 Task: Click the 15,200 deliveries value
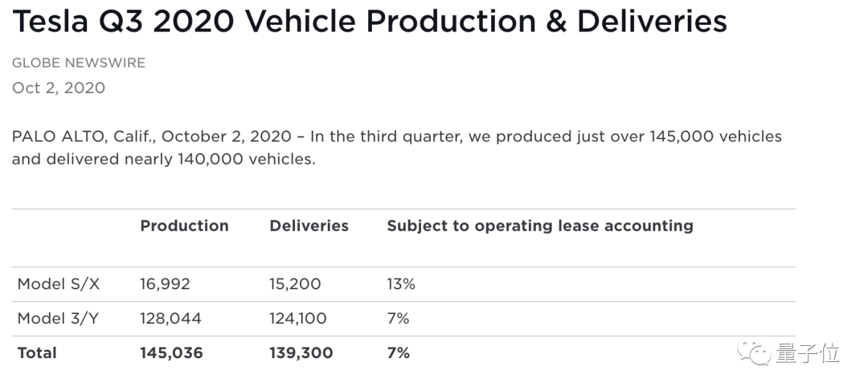tap(295, 284)
